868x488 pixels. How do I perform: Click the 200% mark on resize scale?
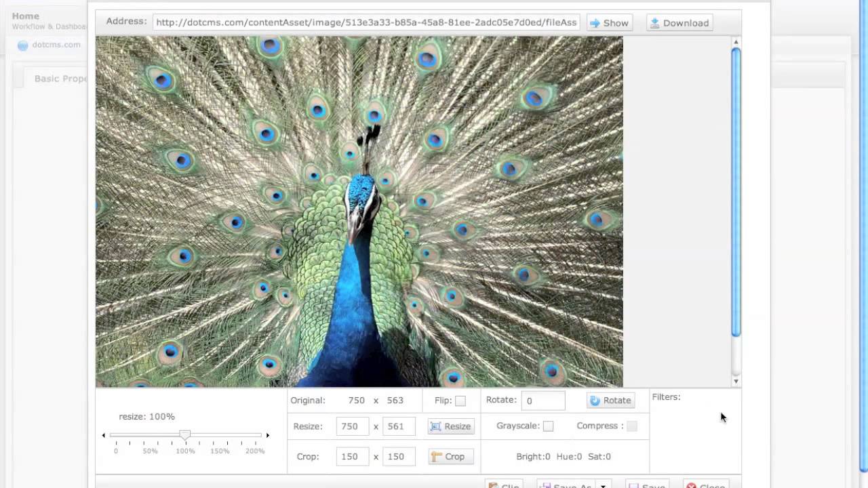255,451
